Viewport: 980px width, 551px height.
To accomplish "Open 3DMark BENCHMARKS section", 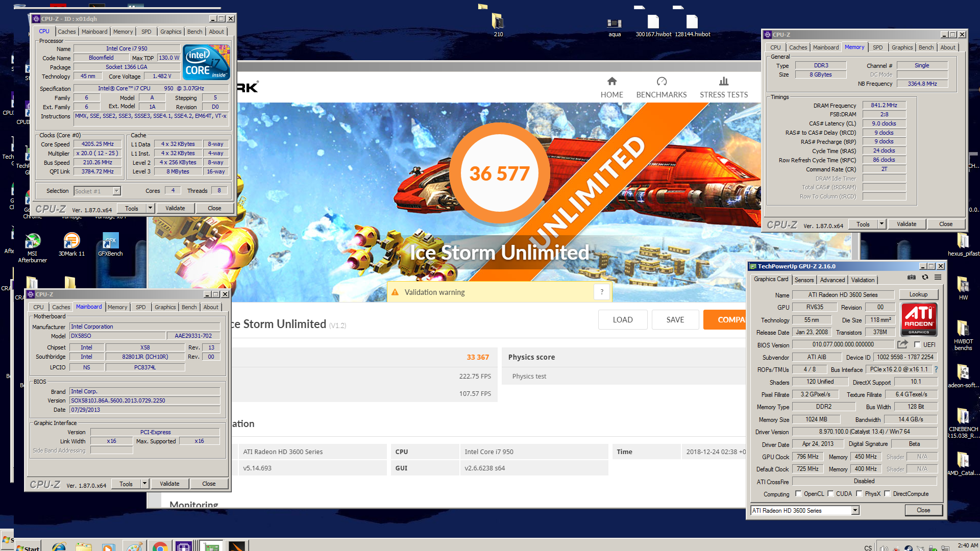I will pyautogui.click(x=661, y=88).
